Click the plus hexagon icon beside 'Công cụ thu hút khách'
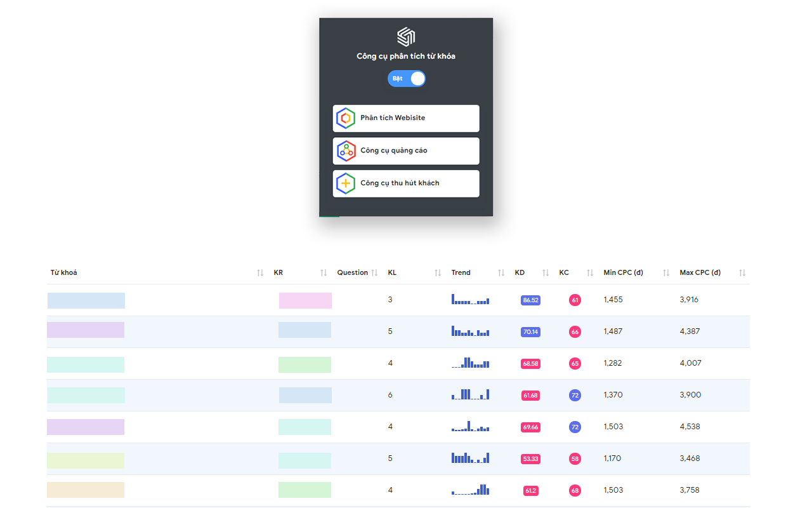812x508 pixels. pos(346,184)
